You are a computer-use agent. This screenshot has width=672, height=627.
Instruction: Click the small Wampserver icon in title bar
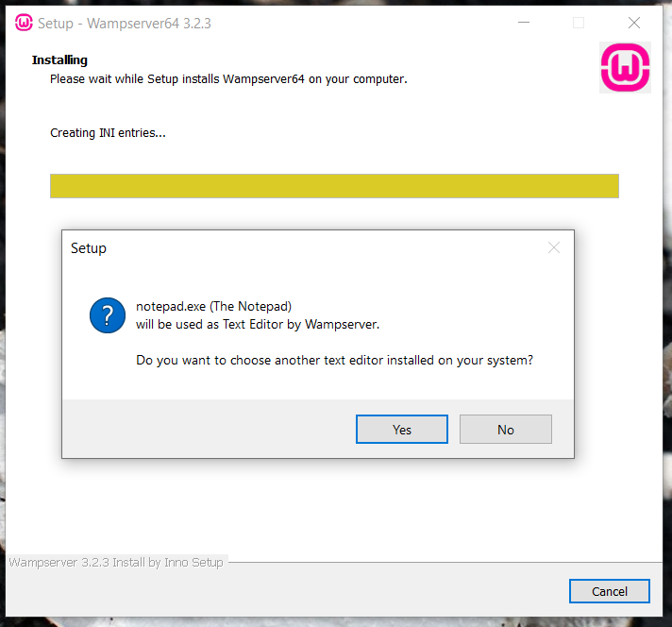click(x=24, y=23)
